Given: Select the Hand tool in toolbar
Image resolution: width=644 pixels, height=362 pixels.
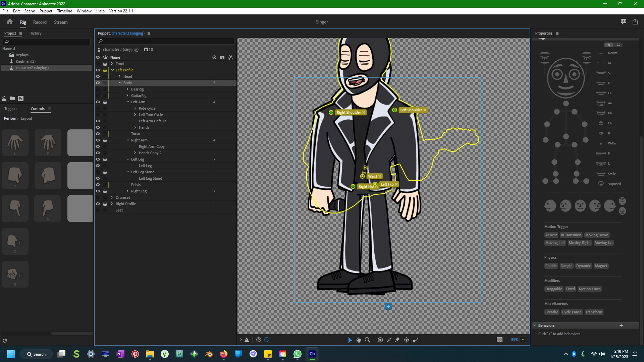Looking at the screenshot, I should coord(359,340).
